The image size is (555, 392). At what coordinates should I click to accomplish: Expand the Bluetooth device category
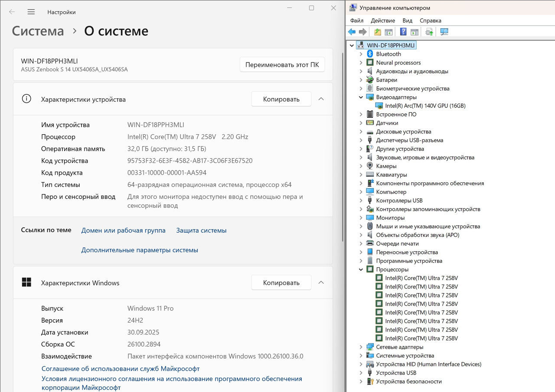[361, 54]
